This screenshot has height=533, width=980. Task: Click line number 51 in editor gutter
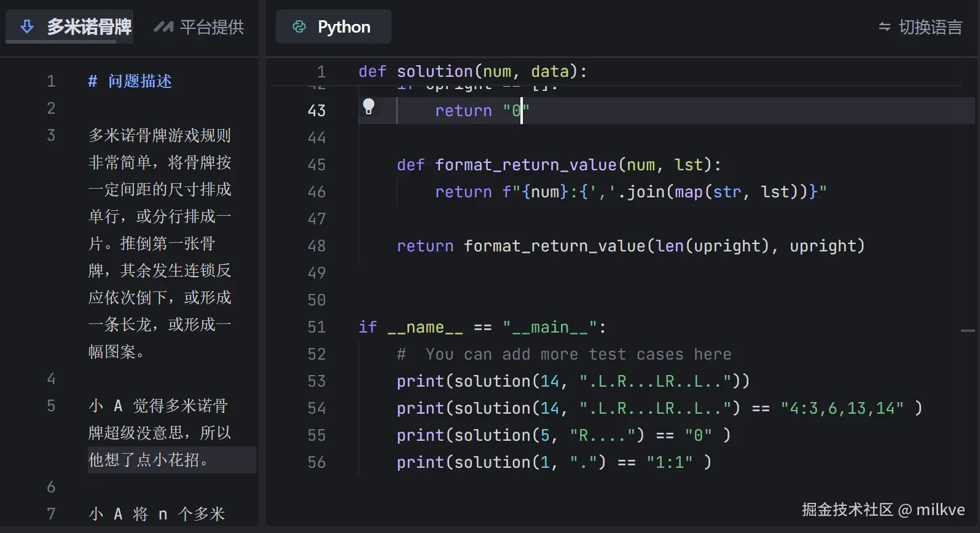click(316, 327)
